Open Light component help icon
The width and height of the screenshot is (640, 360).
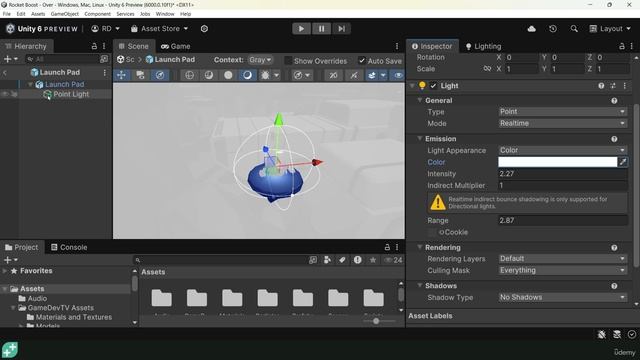(601, 86)
